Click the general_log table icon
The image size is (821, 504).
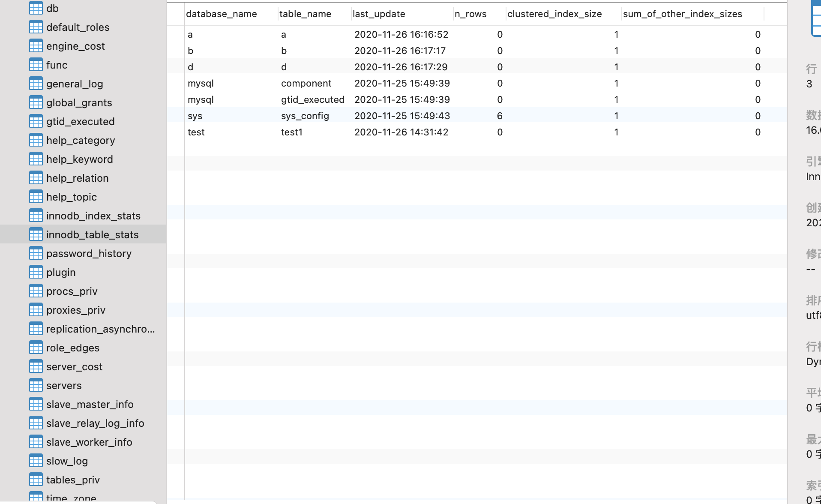36,84
